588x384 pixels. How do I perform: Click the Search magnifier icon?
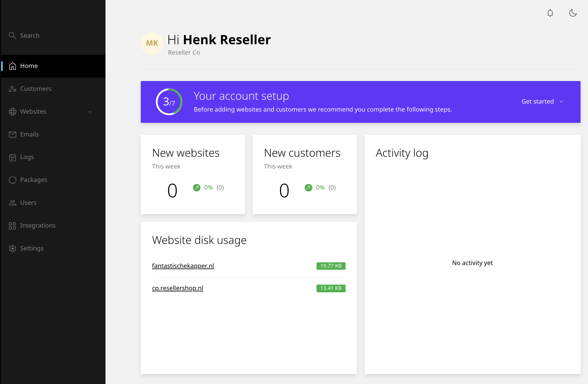pyautogui.click(x=12, y=35)
